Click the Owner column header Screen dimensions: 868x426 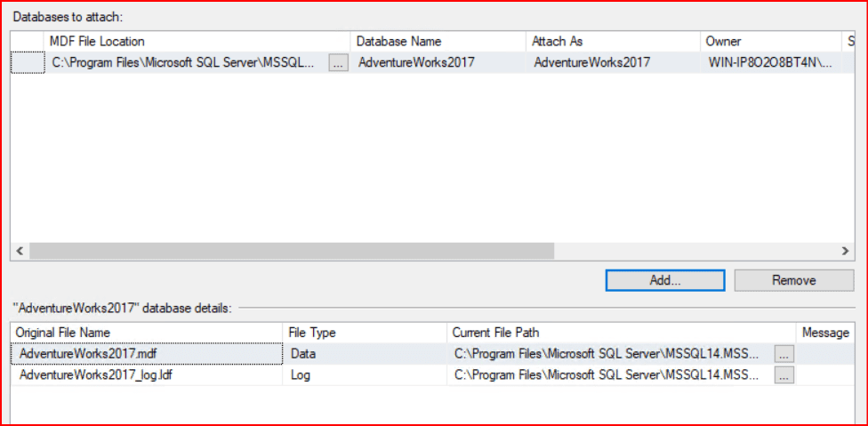(x=768, y=41)
